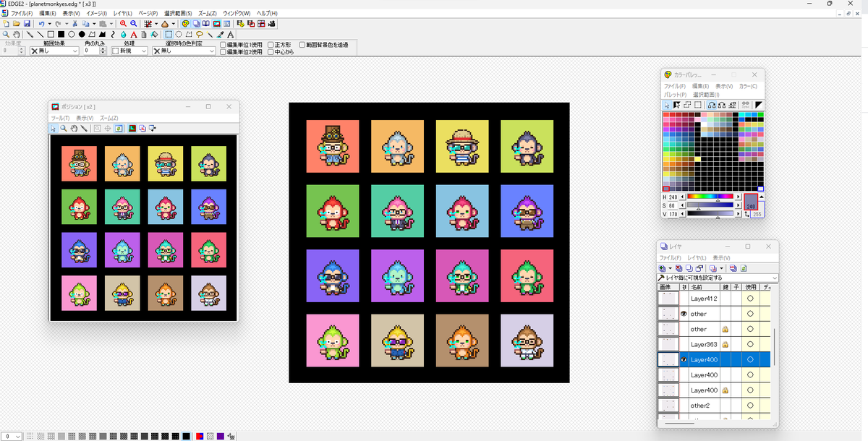Check the 正方形 option
Image resolution: width=868 pixels, height=441 pixels.
[x=271, y=45]
